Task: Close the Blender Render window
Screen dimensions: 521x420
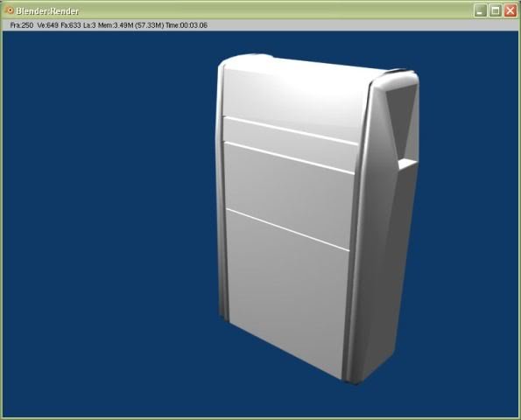Action: click(x=510, y=10)
